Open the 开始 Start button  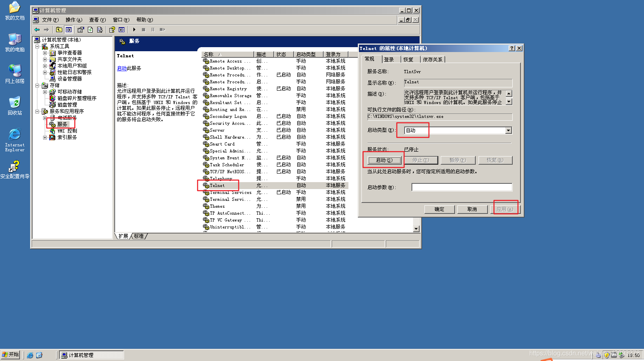[x=11, y=355]
